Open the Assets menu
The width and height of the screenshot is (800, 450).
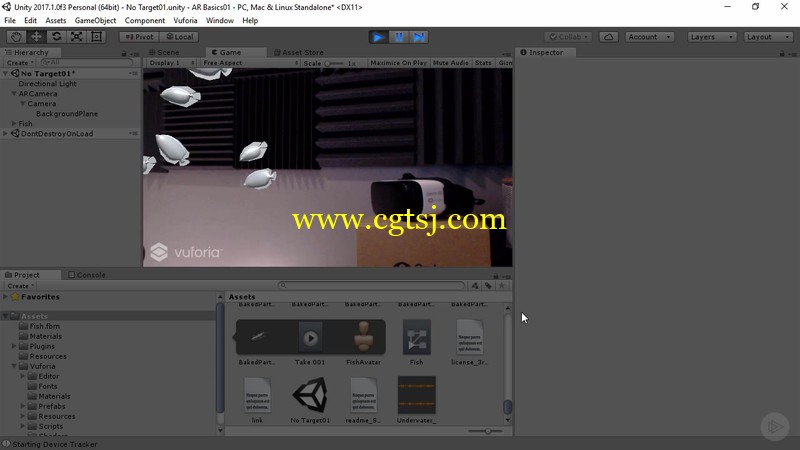[x=56, y=20]
